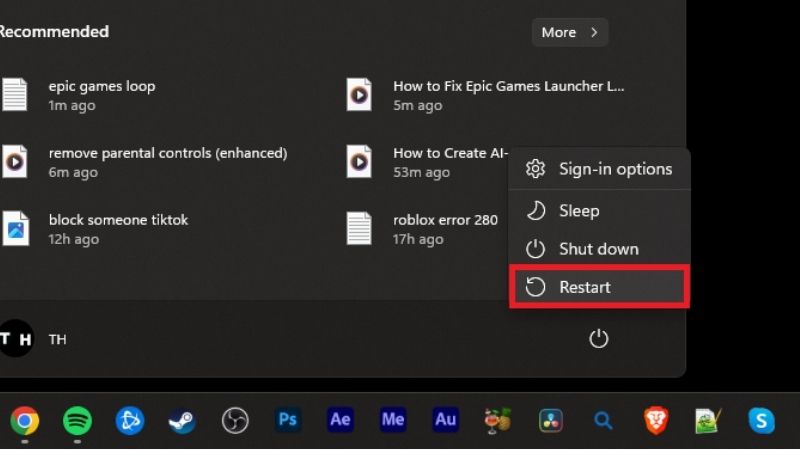Open Skype from the taskbar
800x450 pixels.
pos(761,420)
